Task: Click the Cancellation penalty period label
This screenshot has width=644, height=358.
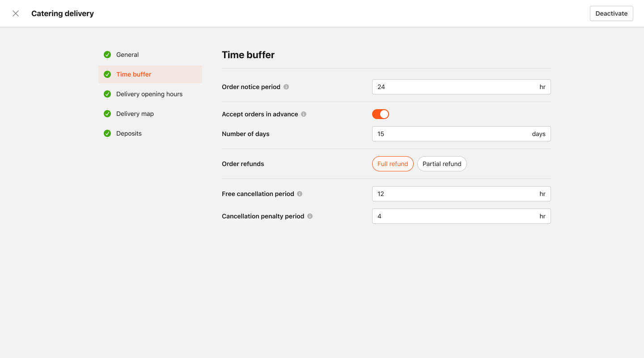Action: point(263,216)
